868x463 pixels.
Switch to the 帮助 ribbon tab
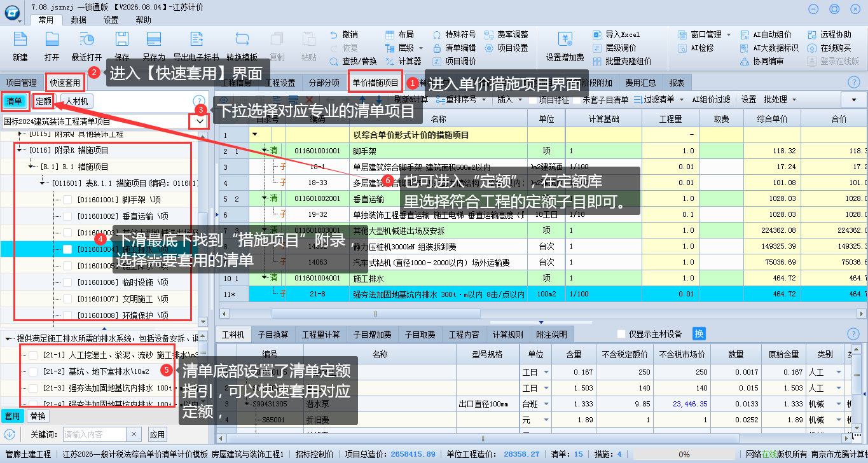pyautogui.click(x=143, y=20)
